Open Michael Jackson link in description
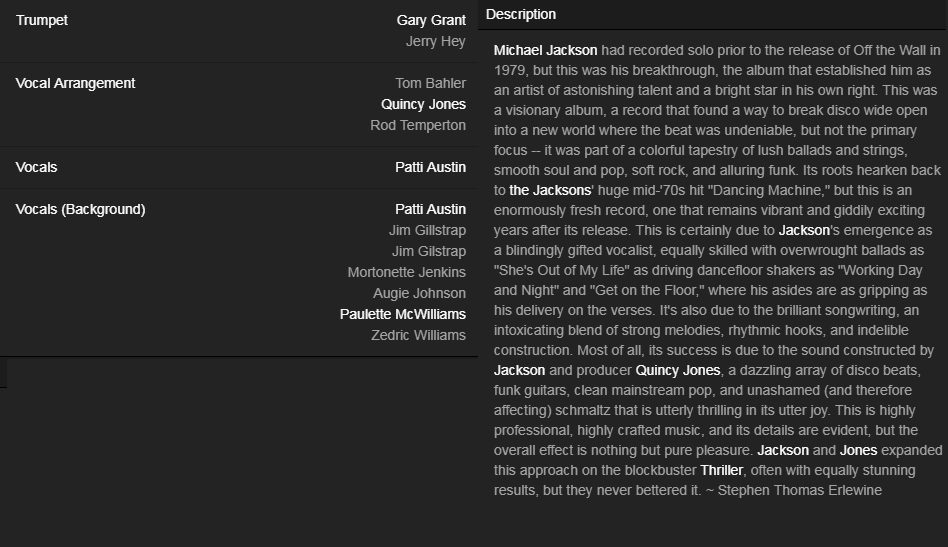Screen dimensions: 948x547 pos(545,50)
